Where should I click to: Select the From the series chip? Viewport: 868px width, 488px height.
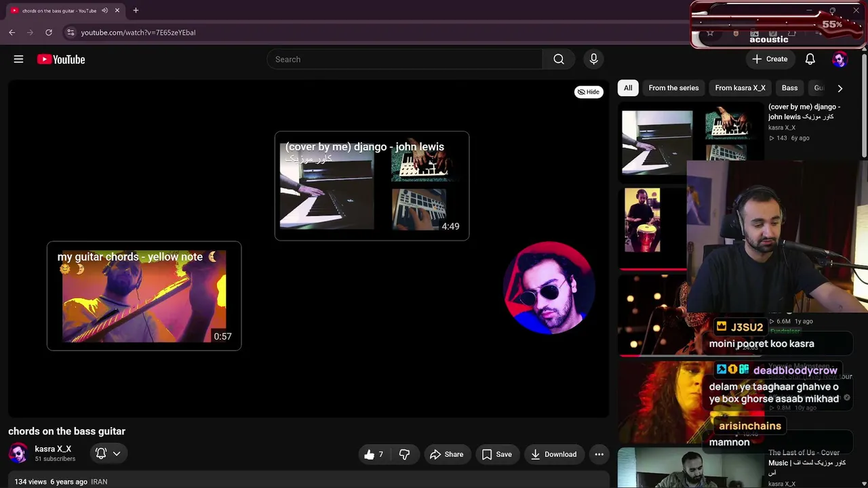[673, 88]
